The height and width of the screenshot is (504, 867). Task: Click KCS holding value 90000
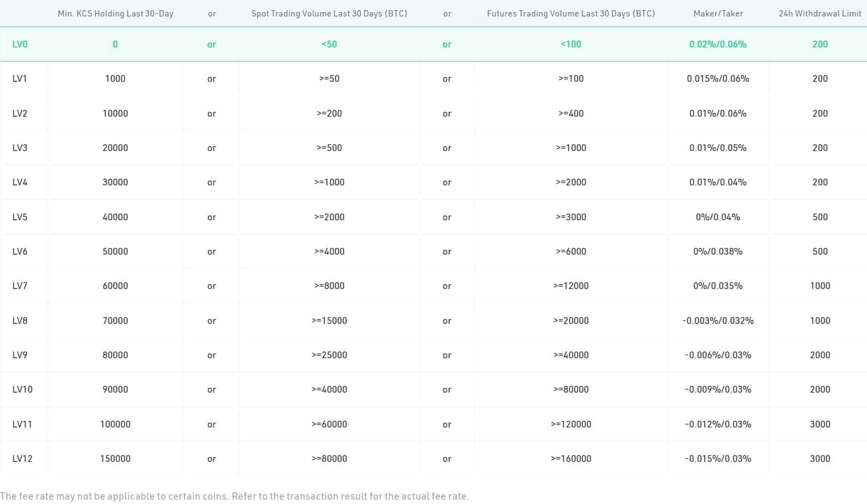pos(115,389)
